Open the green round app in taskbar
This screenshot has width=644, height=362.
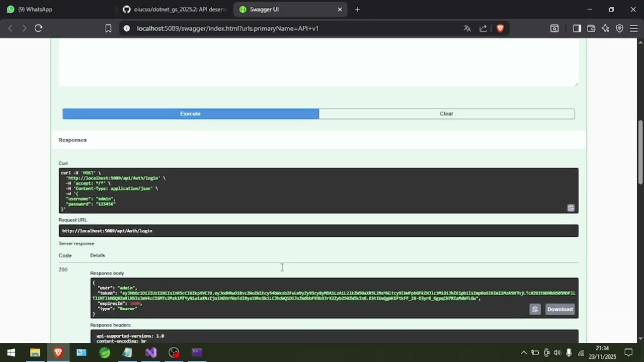(105, 352)
